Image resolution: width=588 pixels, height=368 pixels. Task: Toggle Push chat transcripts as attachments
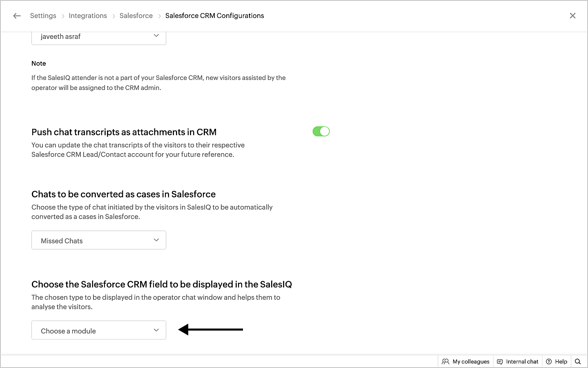point(321,131)
